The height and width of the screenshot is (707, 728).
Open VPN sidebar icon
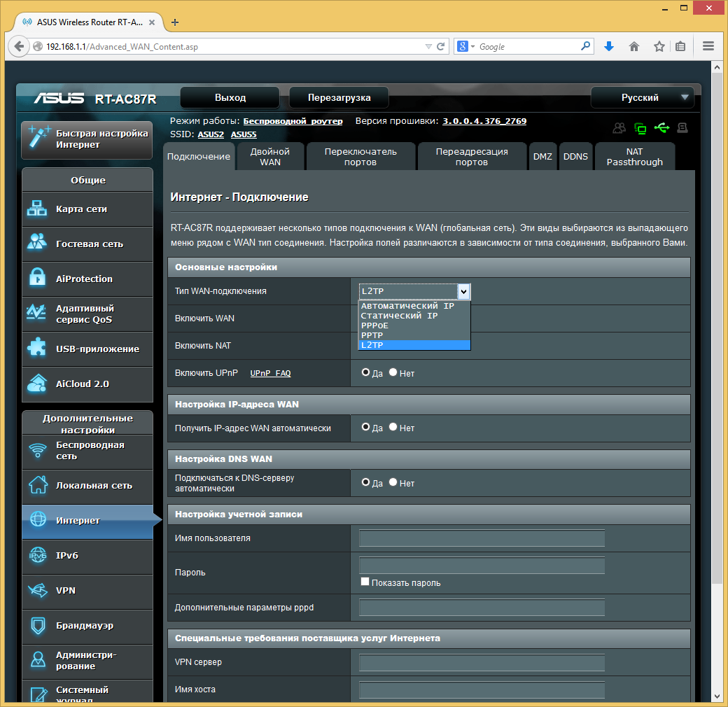click(38, 590)
